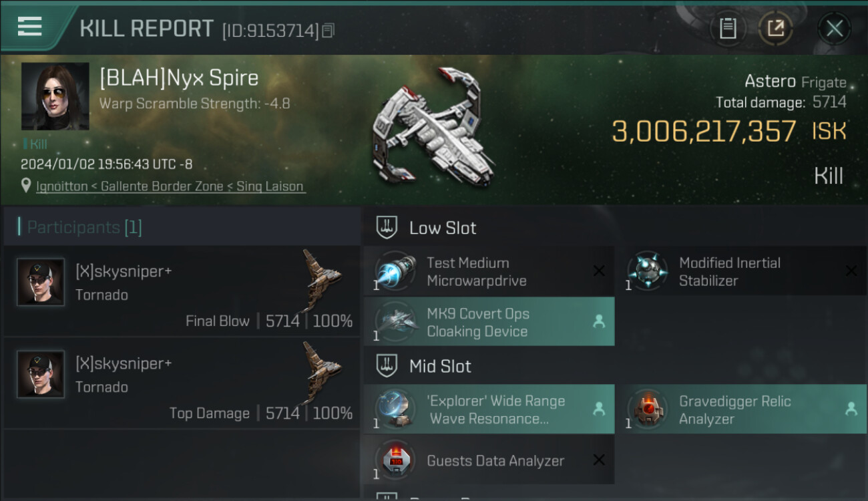Image resolution: width=868 pixels, height=501 pixels.
Task: Click the Top Damage skysniper+ portrait
Action: pos(41,375)
